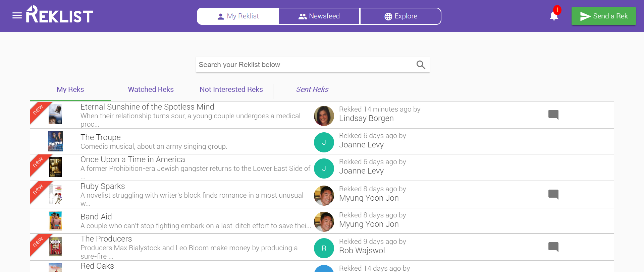Switch to the My Reklist view

238,16
